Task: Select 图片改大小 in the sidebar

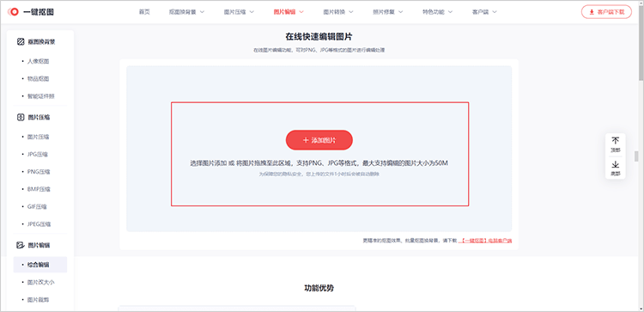Action: click(x=40, y=283)
